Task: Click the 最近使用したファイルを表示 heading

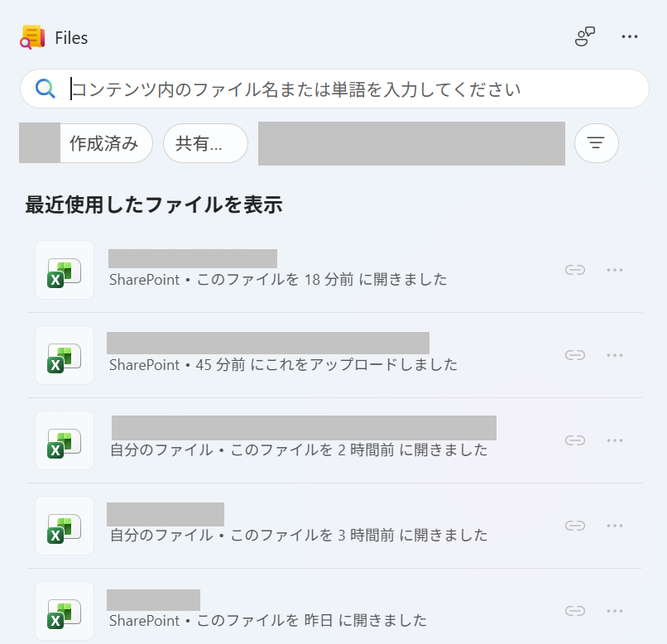Action: pyautogui.click(x=153, y=204)
